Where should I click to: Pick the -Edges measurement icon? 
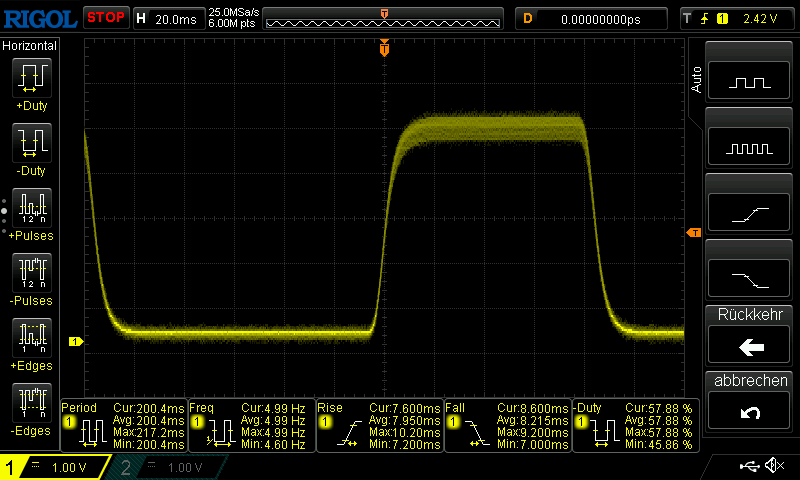pyautogui.click(x=31, y=403)
